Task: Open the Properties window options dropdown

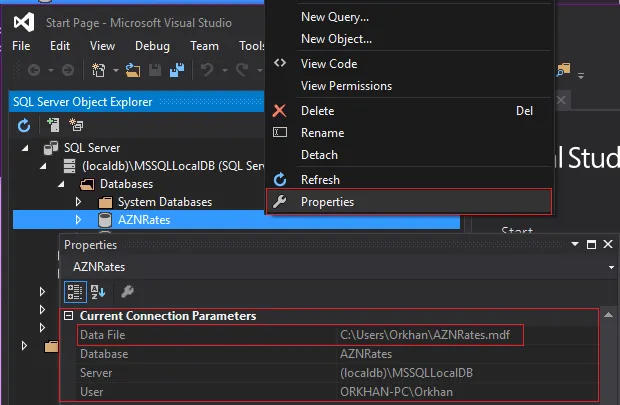Action: point(575,244)
